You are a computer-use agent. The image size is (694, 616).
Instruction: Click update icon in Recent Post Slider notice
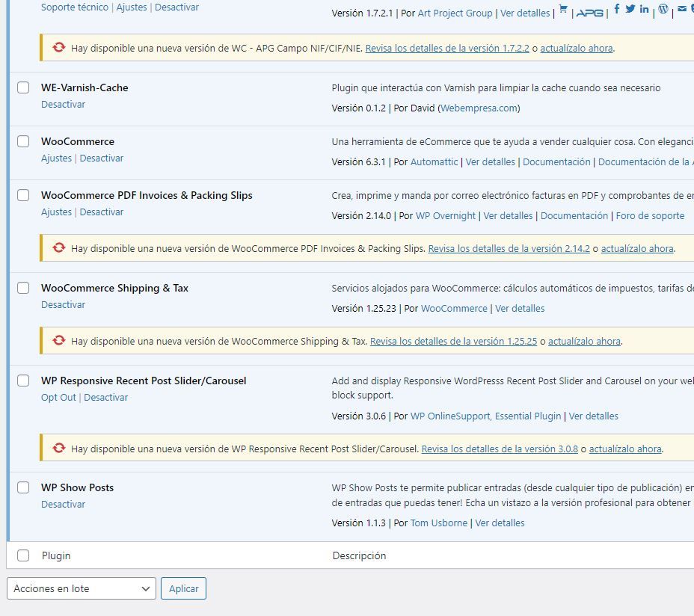(x=59, y=448)
